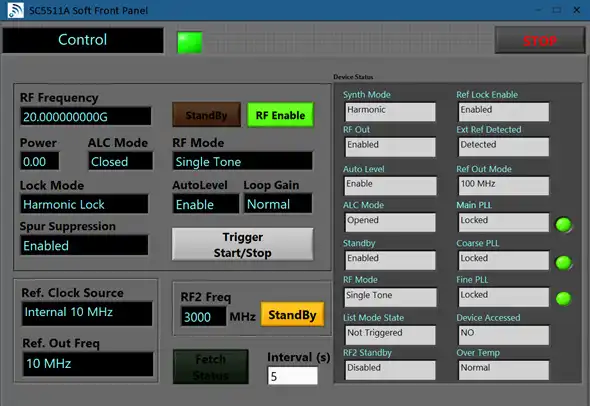590x406 pixels.
Task: Click the Control header display
Action: click(x=83, y=40)
